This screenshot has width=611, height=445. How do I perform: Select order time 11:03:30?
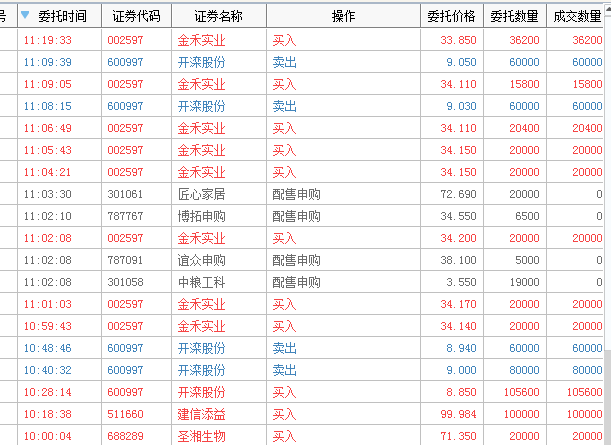[48, 194]
